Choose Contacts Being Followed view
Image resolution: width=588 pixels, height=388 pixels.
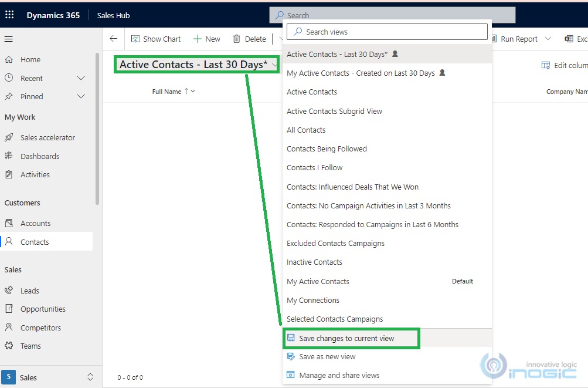coord(387,149)
